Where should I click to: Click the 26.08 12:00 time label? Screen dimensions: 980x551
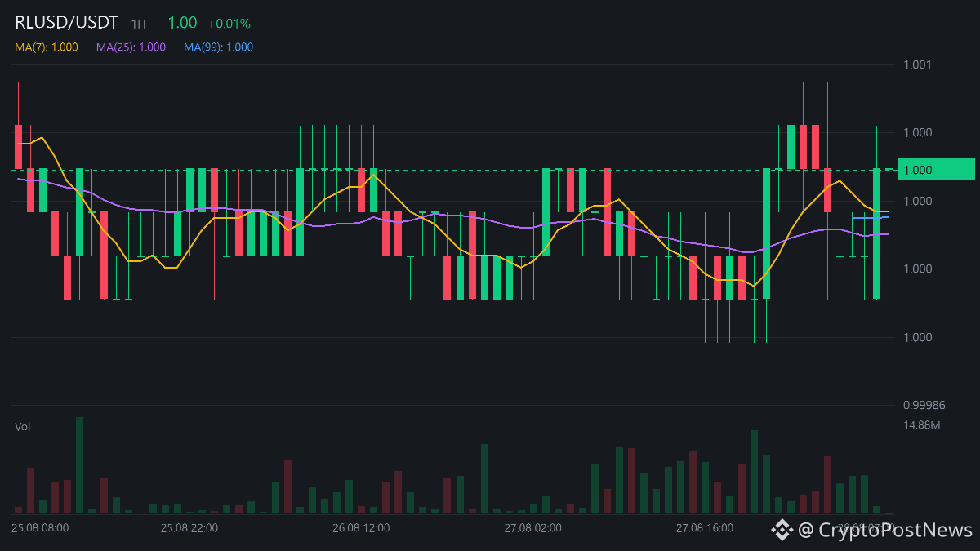[361, 528]
